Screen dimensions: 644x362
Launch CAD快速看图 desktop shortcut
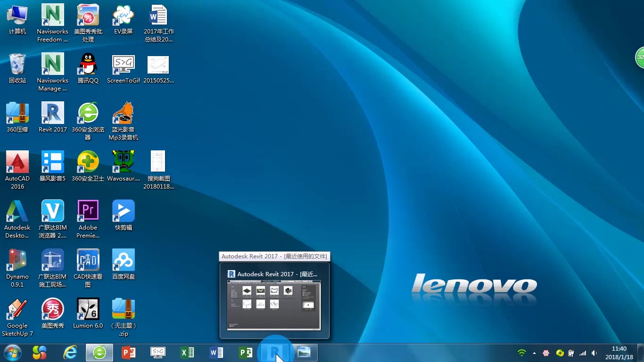[x=88, y=268]
